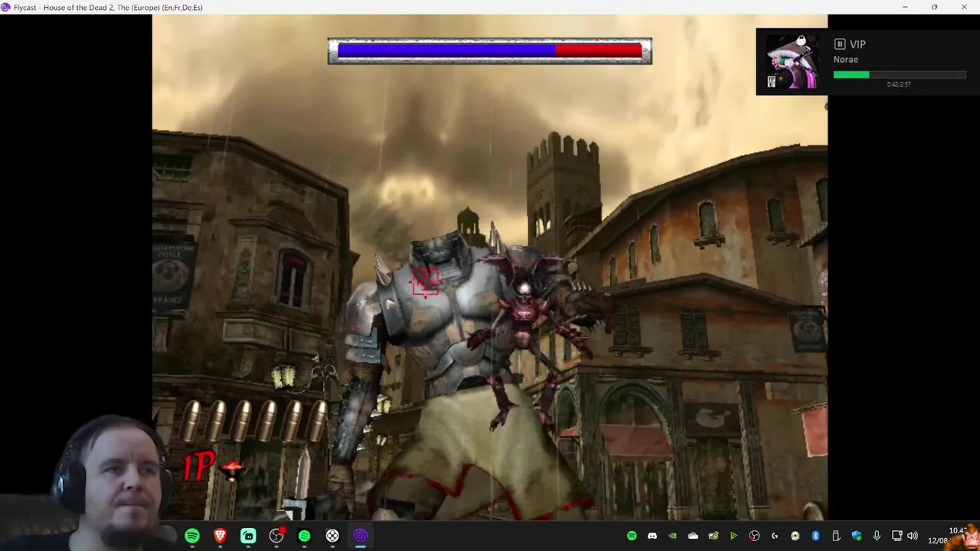This screenshot has height=551, width=980.
Task: Open the OBS tray icon
Action: [x=754, y=536]
